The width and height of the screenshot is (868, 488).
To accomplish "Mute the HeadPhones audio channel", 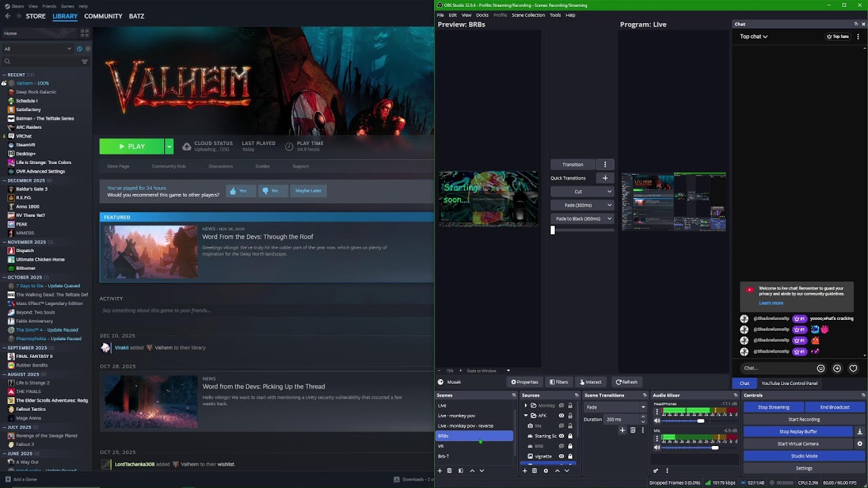I will pos(657,421).
